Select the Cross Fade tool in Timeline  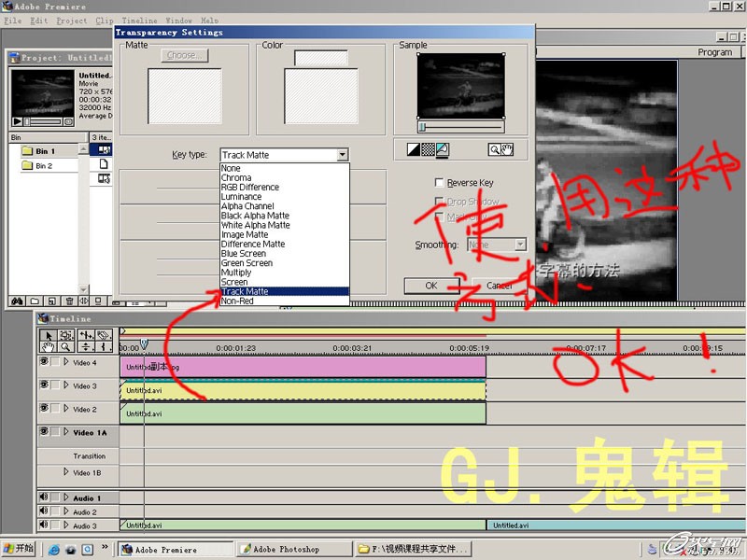(x=86, y=346)
